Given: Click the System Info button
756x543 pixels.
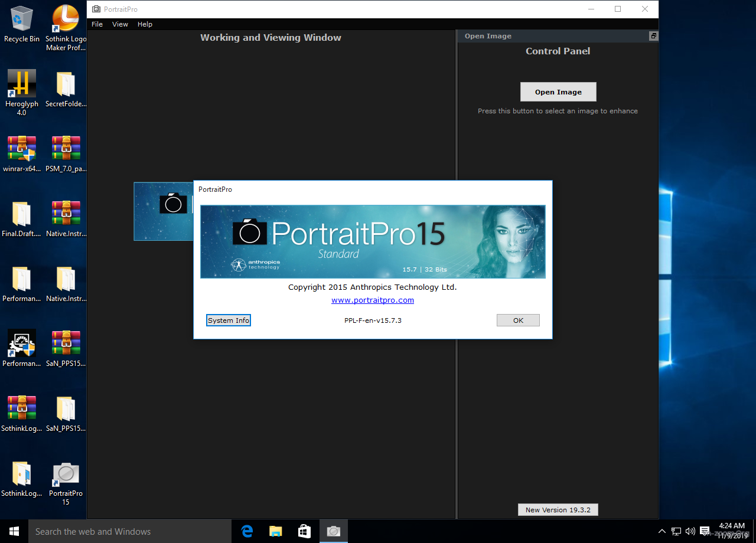Looking at the screenshot, I should tap(229, 320).
